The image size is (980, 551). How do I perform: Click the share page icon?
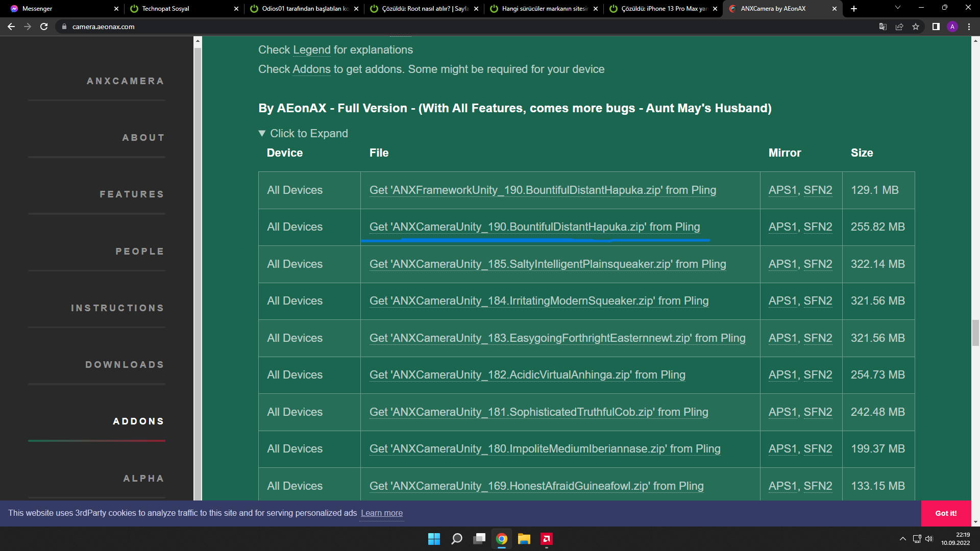click(899, 27)
